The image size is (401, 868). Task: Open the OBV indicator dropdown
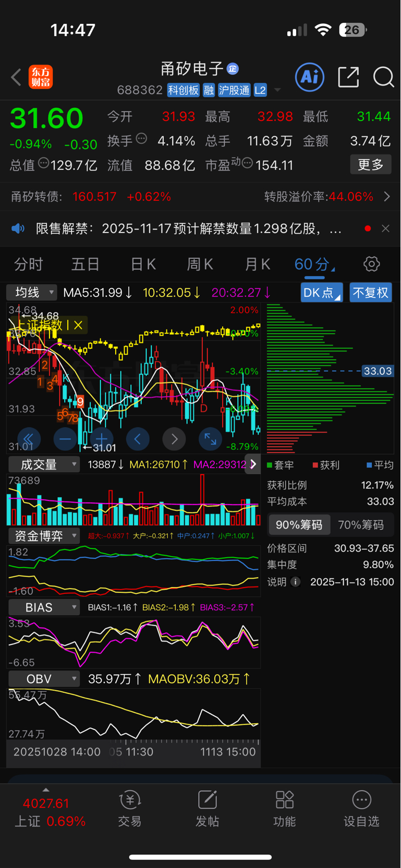point(44,679)
